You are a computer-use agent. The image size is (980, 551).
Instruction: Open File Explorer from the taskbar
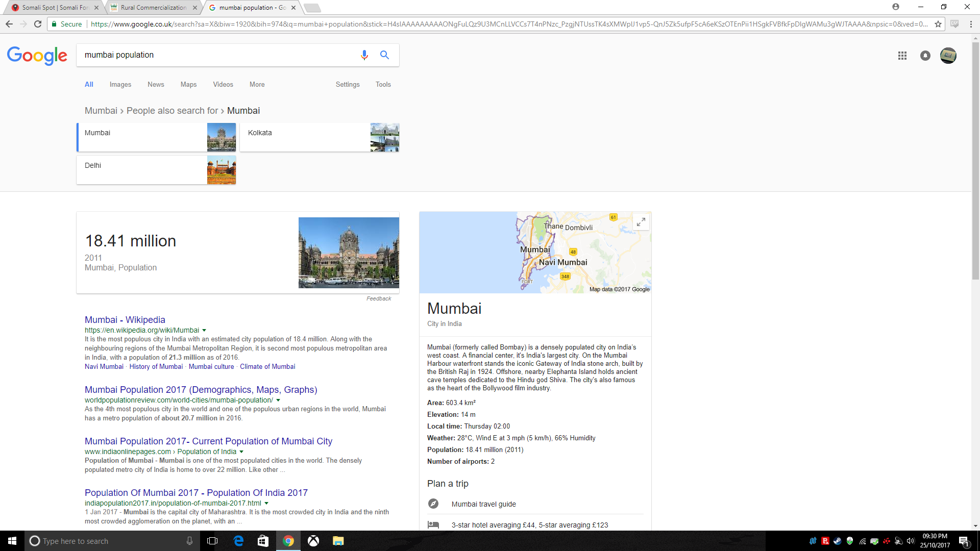(x=338, y=541)
